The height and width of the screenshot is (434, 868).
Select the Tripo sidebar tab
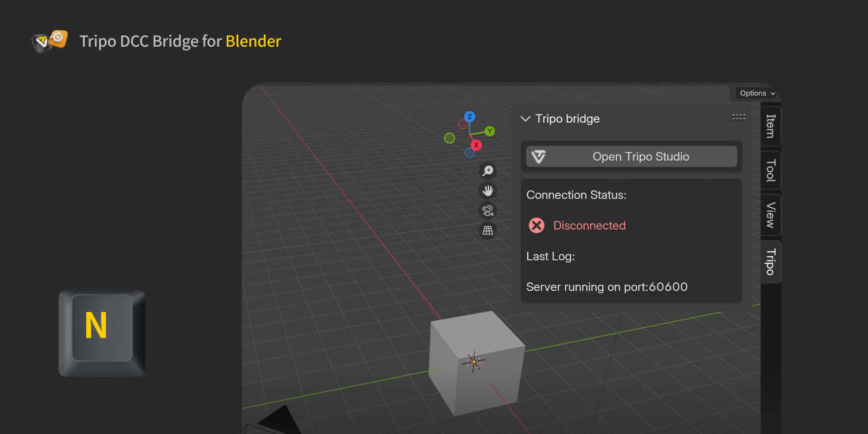770,261
